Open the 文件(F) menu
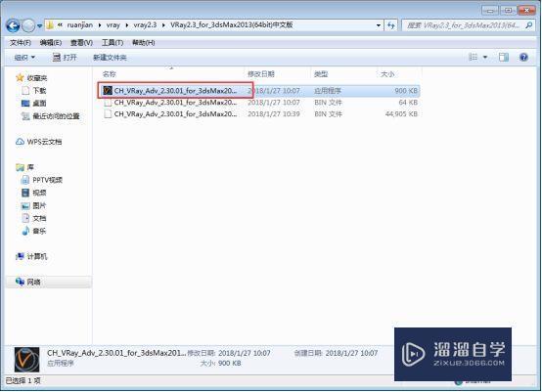This screenshot has height=392, width=542. (x=21, y=42)
